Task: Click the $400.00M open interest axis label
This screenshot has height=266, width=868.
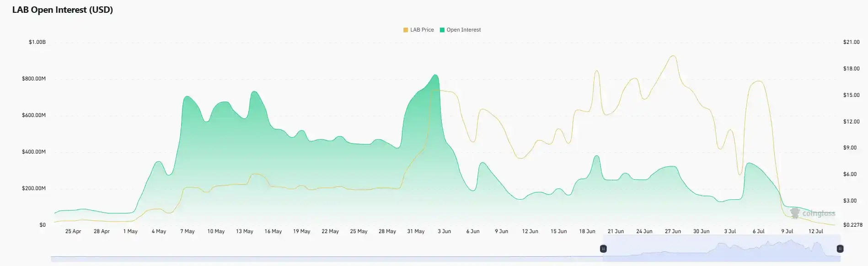Action: [33, 152]
